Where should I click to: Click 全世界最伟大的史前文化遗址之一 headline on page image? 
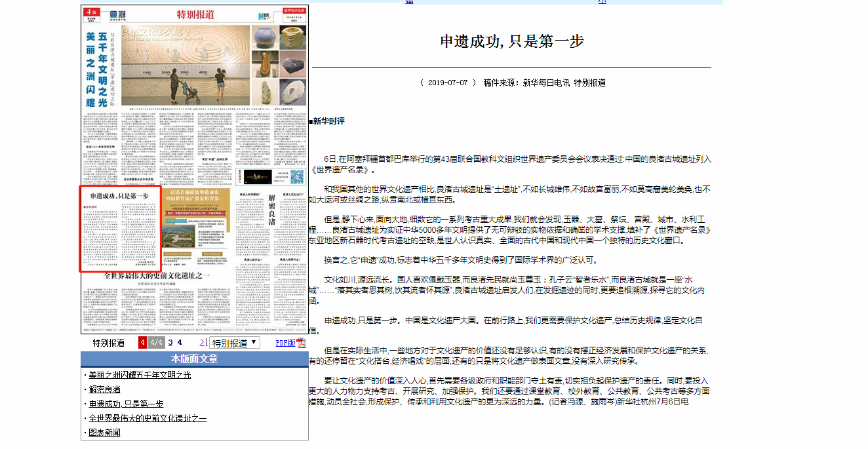tap(157, 276)
